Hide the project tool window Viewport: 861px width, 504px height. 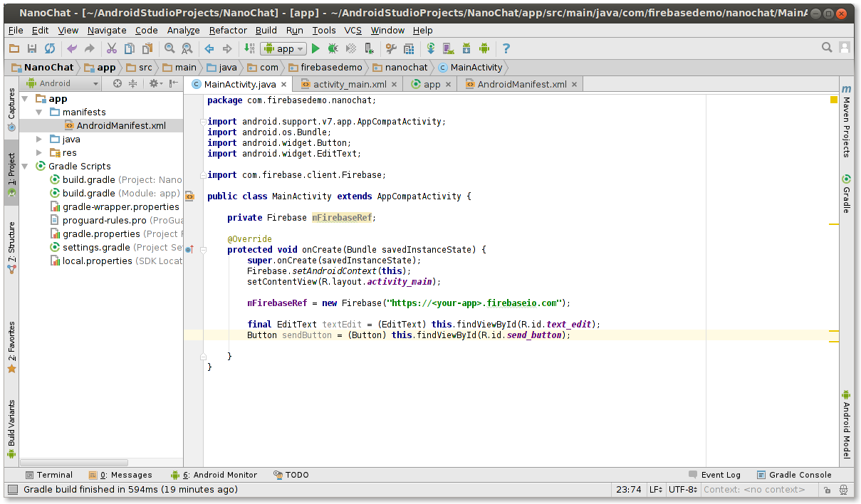174,83
